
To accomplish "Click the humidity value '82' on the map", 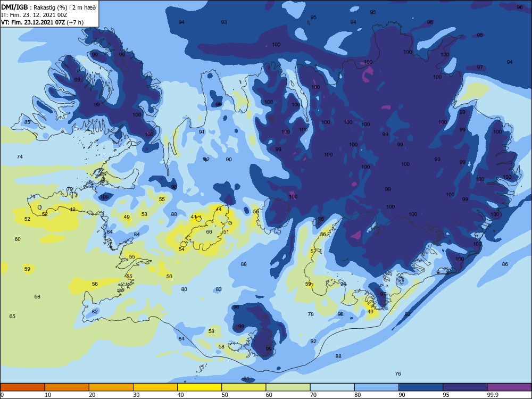I will coord(95,312).
